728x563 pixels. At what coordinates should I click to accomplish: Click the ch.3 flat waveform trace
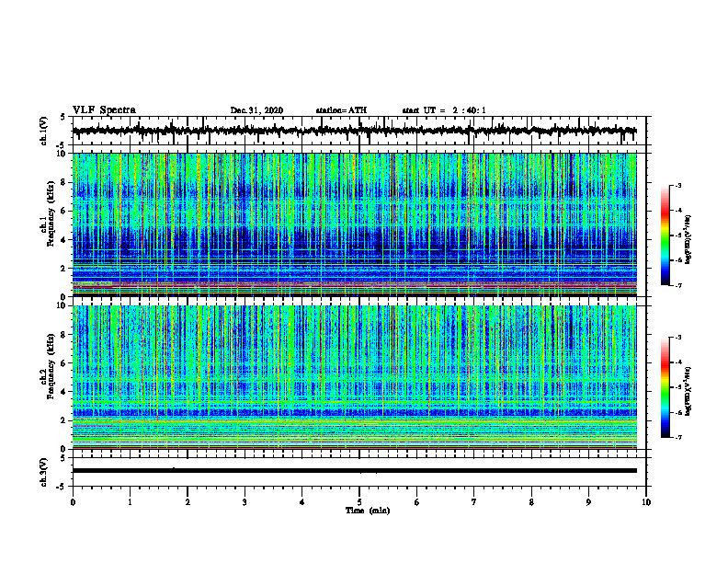click(354, 471)
